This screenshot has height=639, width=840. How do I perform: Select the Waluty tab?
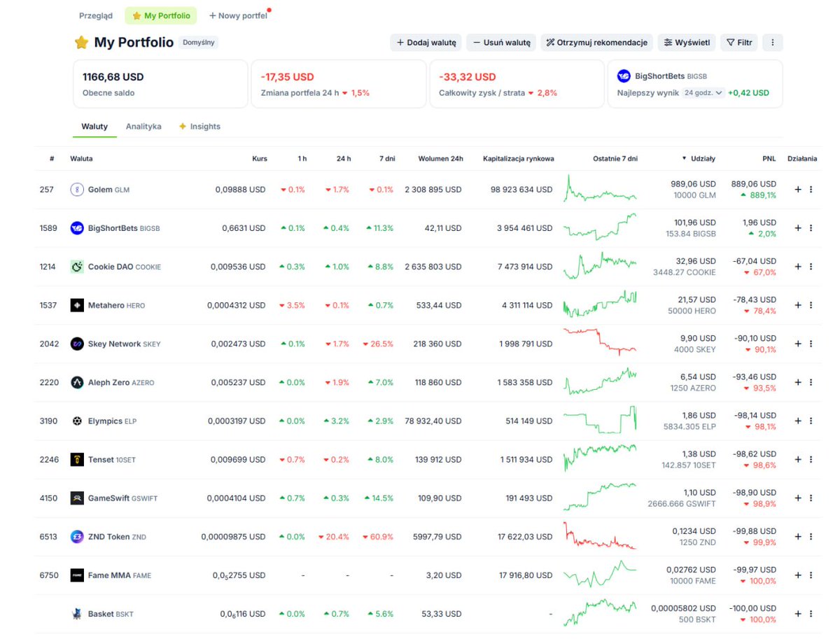point(94,127)
